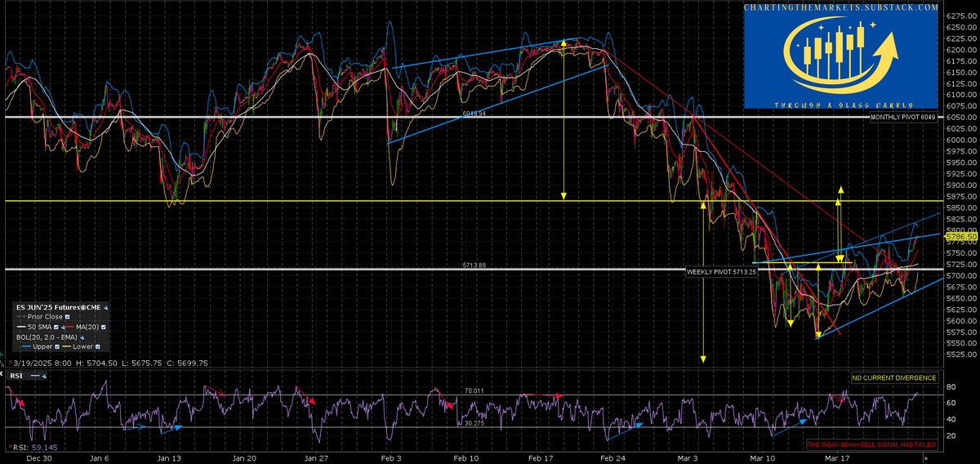Click the MONTHLY PIVOT 6049 label
The image size is (980, 464).
(x=903, y=118)
